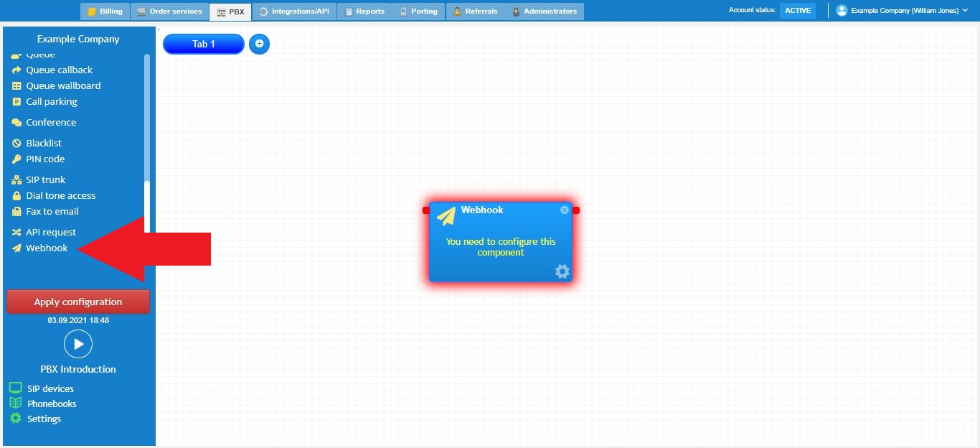The width and height of the screenshot is (980, 448).
Task: Select the Webhook component from the sidebar
Action: pos(46,248)
